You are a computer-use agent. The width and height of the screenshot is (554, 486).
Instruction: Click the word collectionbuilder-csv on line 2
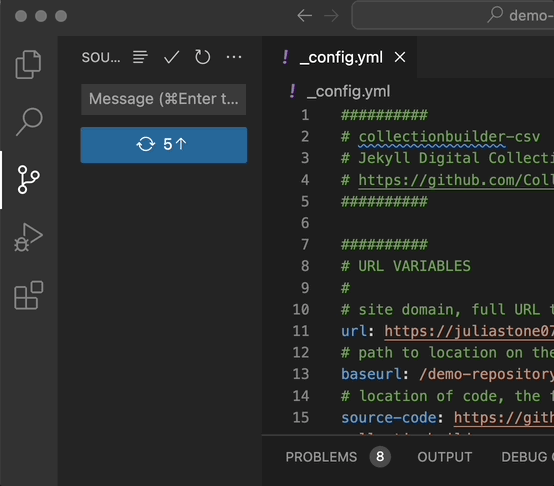[x=449, y=137]
